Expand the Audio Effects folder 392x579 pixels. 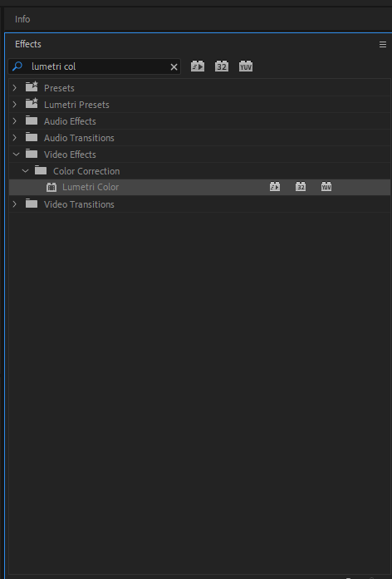[x=14, y=121]
